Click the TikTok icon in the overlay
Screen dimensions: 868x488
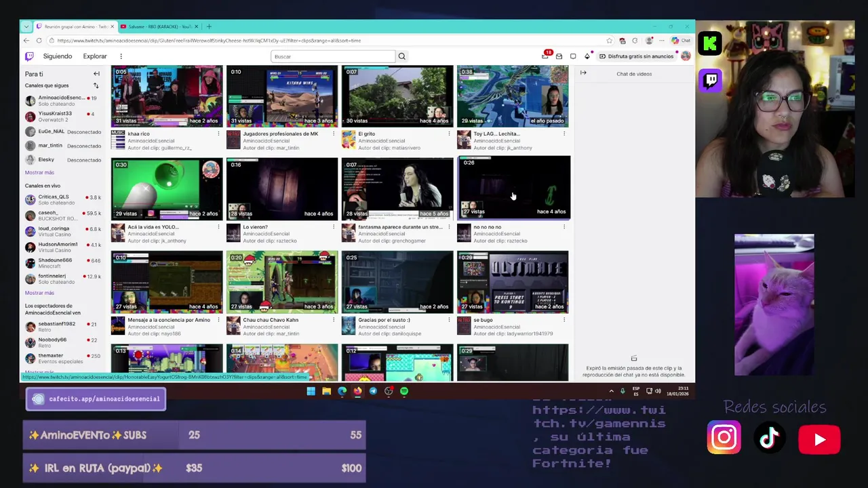tap(769, 438)
